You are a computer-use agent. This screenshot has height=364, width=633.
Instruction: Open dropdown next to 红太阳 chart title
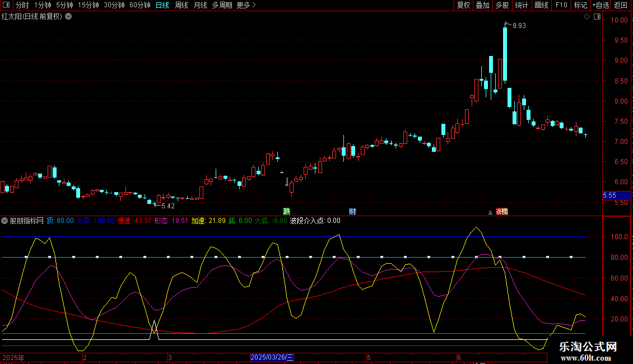68,16
